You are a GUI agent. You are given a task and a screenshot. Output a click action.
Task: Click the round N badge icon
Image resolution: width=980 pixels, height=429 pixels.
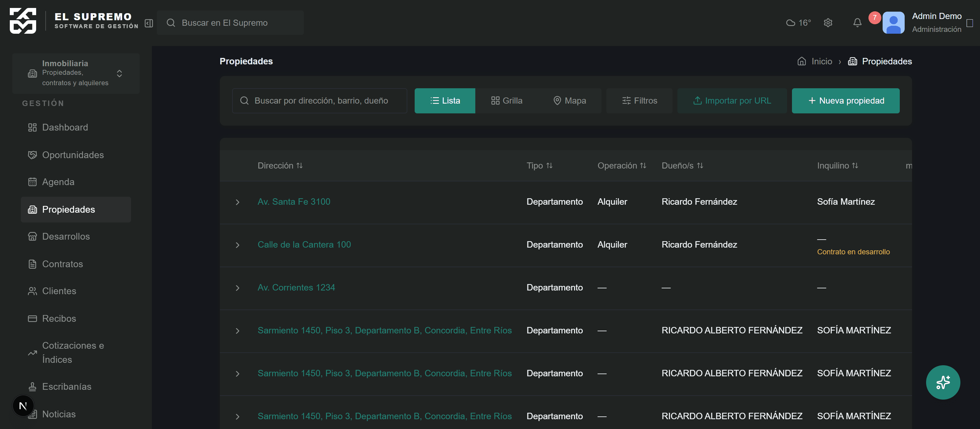point(23,406)
